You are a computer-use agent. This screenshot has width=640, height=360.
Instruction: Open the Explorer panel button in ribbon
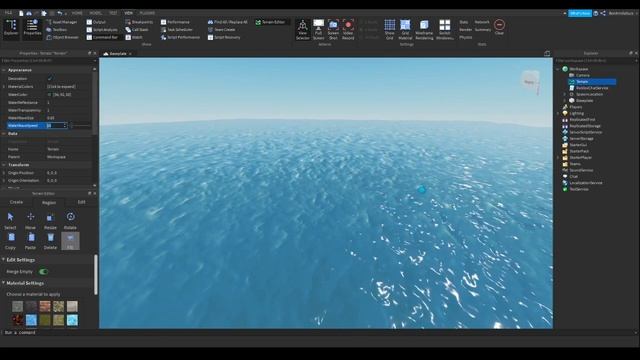11,29
